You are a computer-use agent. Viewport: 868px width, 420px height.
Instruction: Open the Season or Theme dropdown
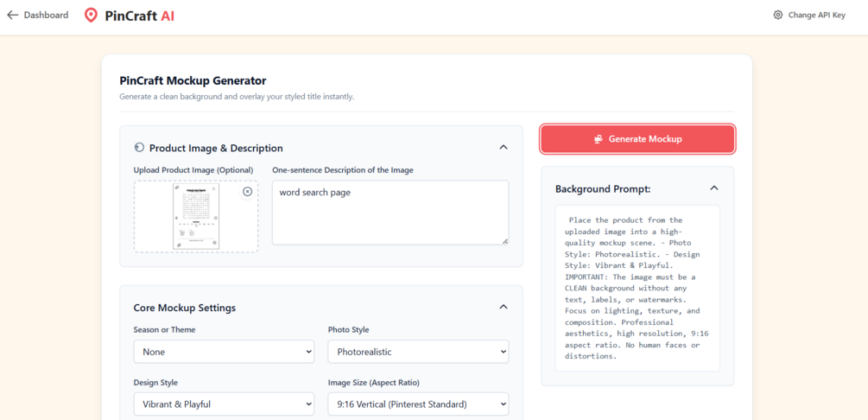224,352
